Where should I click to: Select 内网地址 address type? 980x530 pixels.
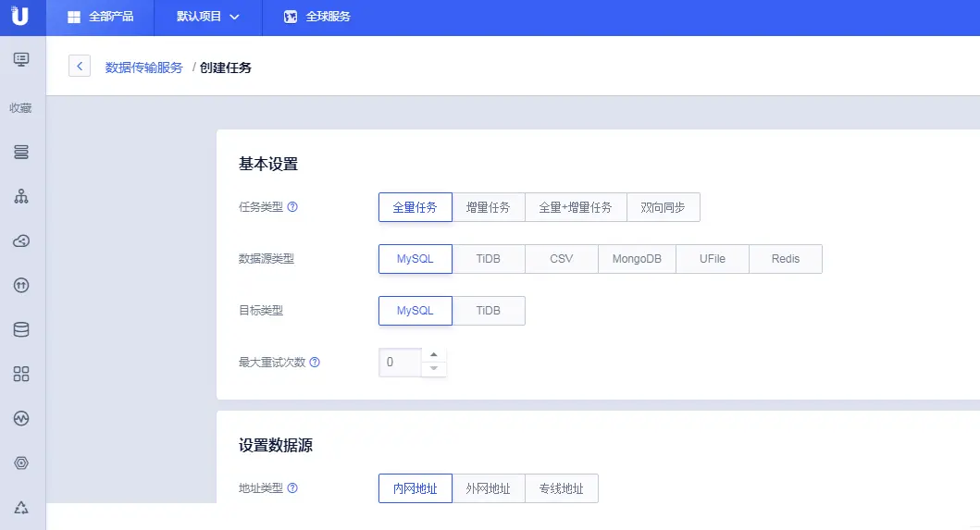point(415,488)
